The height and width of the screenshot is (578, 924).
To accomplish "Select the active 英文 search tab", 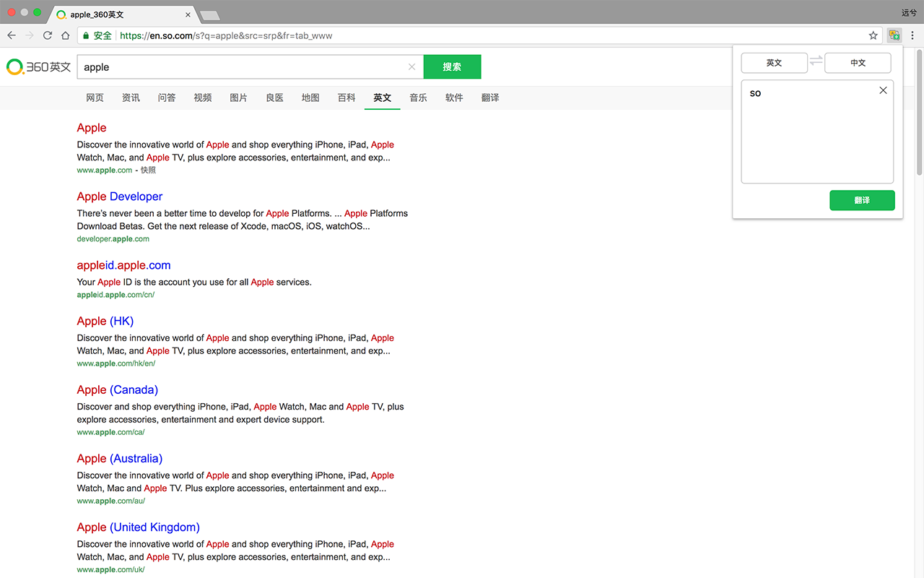I will coord(383,98).
